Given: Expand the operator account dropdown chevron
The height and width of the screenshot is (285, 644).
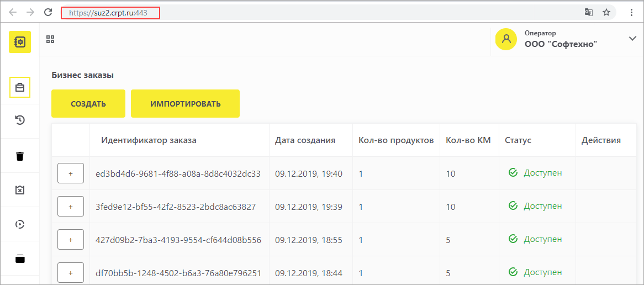Looking at the screenshot, I should (632, 38).
